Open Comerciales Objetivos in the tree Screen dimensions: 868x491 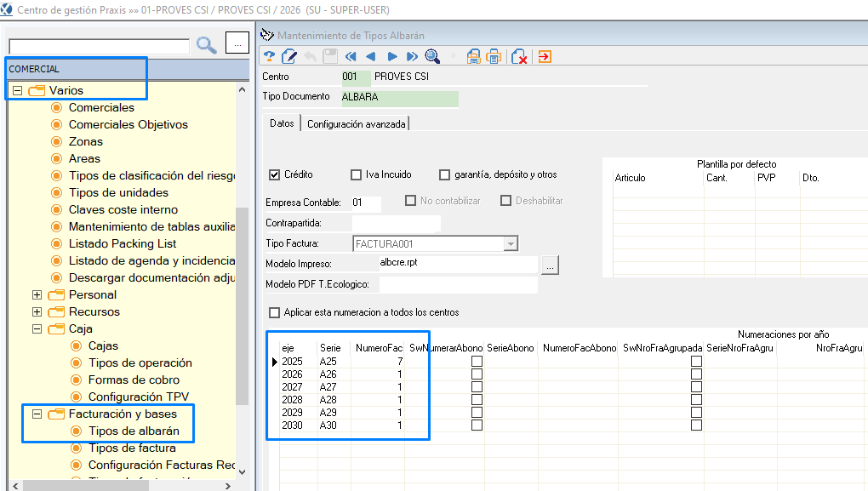pyautogui.click(x=128, y=124)
